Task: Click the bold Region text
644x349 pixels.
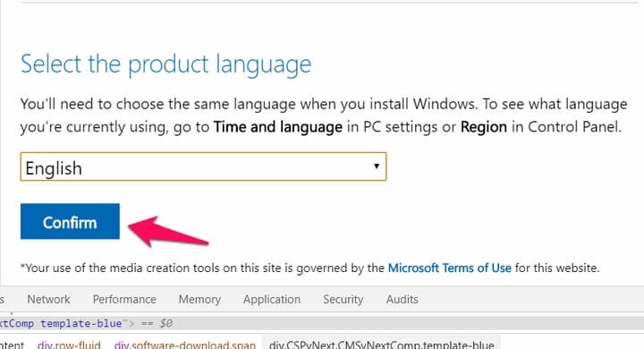Action: (483, 126)
